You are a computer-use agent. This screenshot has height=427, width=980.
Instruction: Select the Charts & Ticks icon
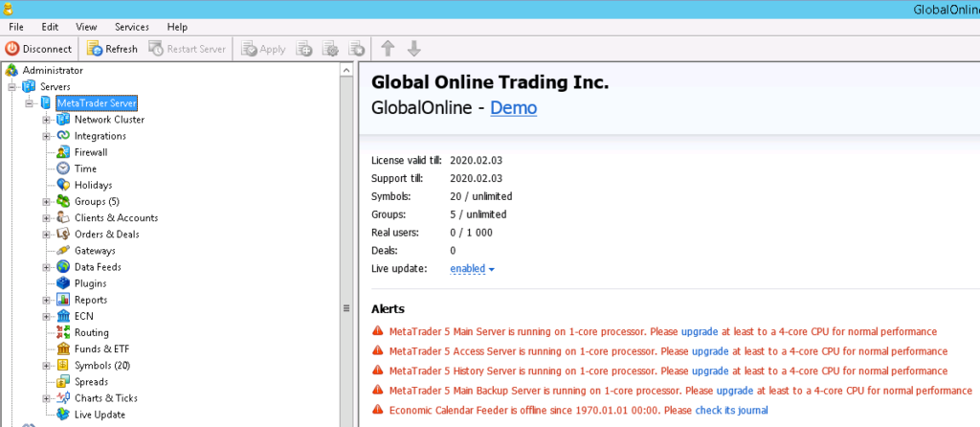point(63,398)
